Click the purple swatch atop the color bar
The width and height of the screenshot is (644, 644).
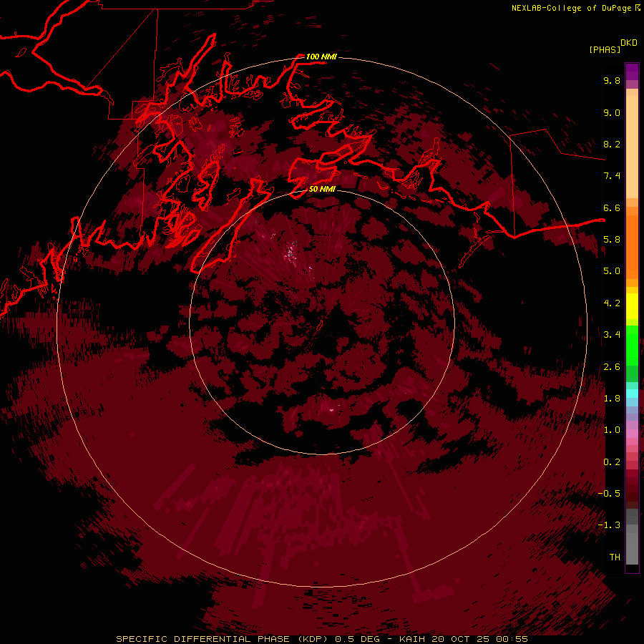[x=632, y=72]
